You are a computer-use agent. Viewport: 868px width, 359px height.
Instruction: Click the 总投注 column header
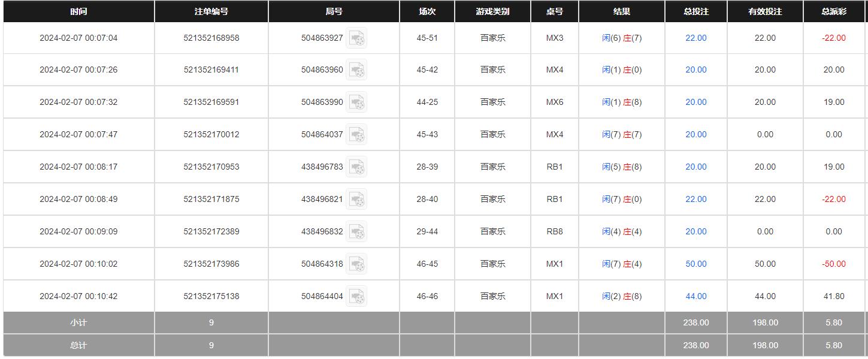click(696, 11)
